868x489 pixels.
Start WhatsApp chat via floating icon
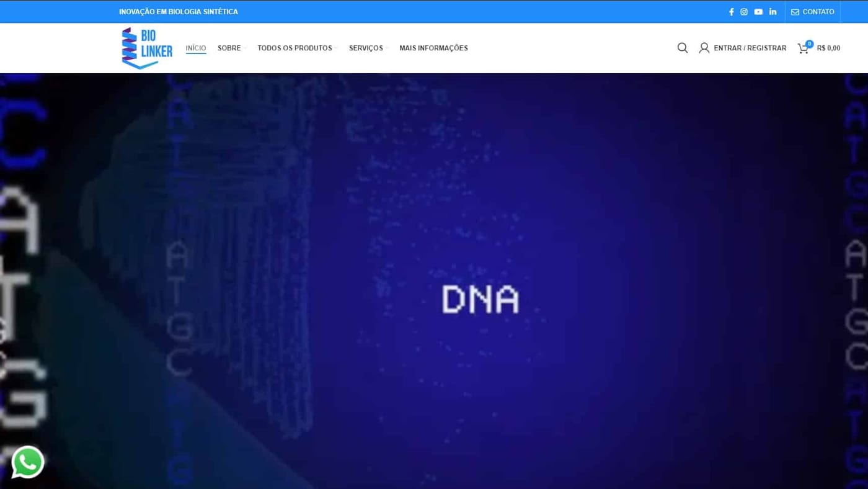(28, 462)
